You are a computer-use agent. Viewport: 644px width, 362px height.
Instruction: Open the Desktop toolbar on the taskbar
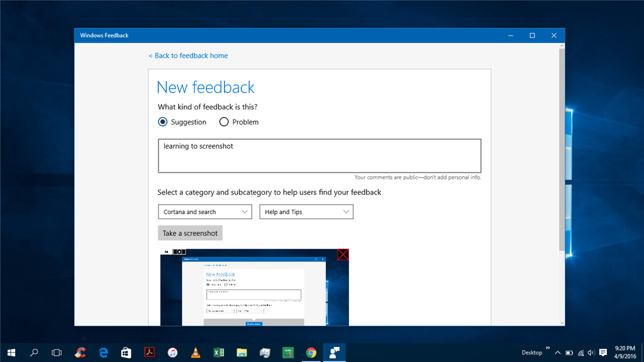click(x=532, y=353)
